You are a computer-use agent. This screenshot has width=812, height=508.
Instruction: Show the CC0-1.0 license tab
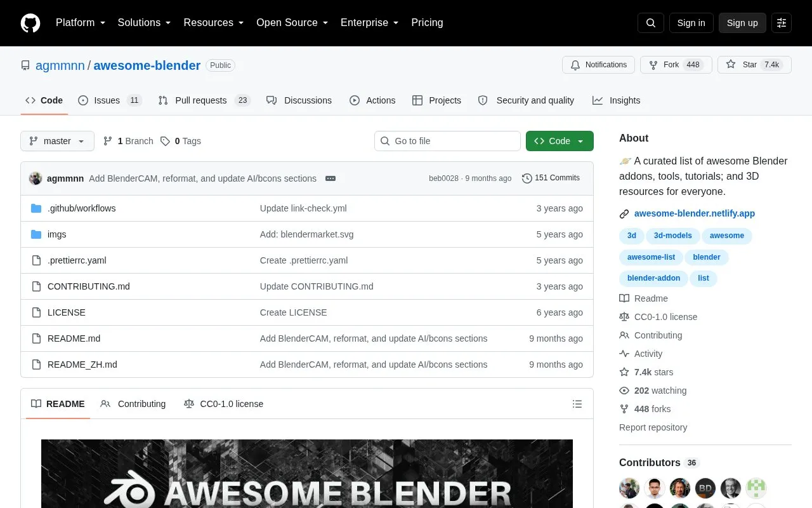tap(223, 404)
